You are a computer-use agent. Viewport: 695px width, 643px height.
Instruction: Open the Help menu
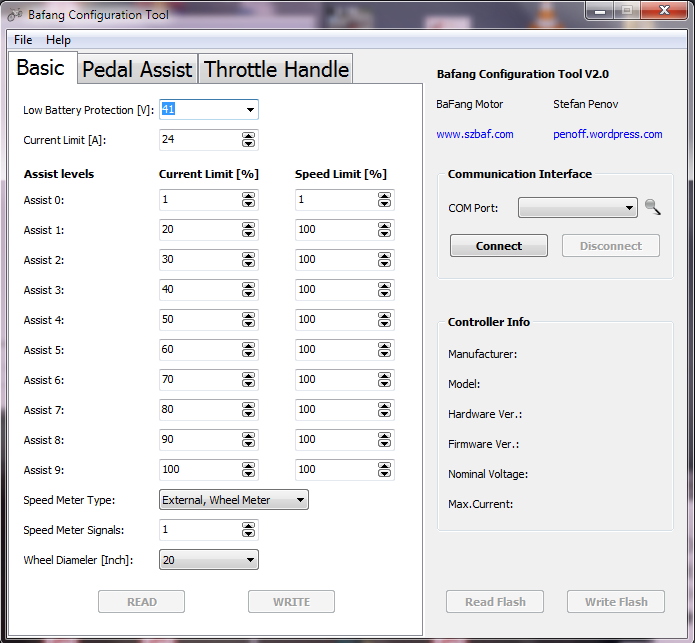point(58,40)
